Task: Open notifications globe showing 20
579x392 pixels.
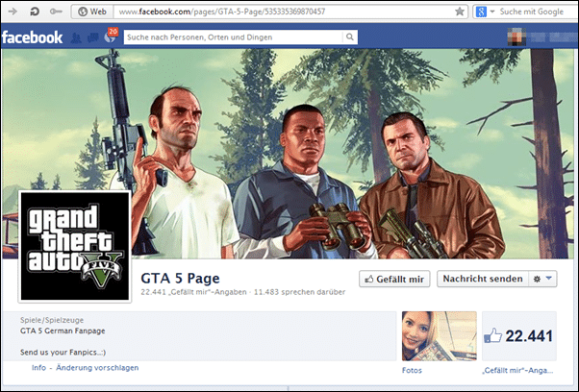Action: click(110, 37)
